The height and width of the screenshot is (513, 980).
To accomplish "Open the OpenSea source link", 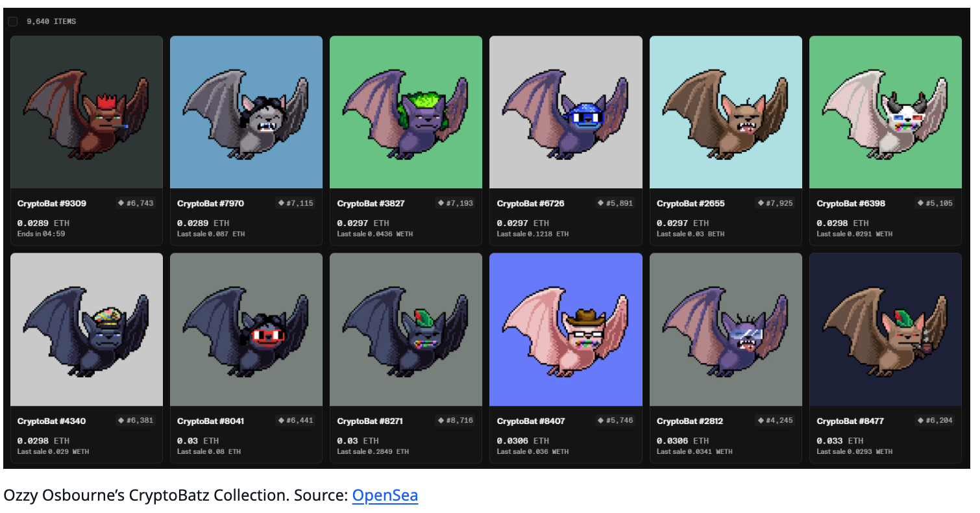I will (x=385, y=496).
